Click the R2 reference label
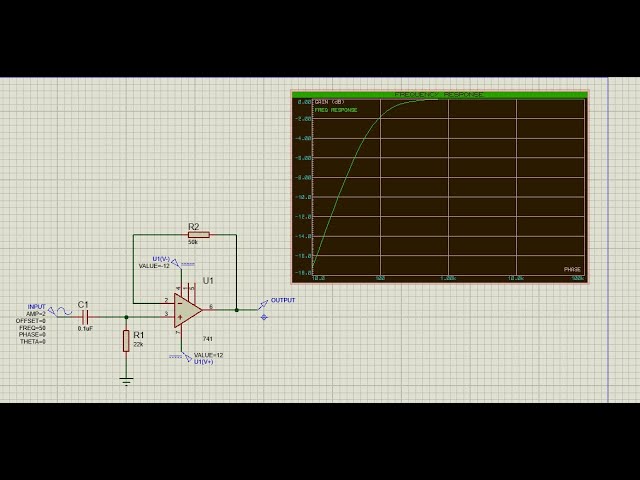Image resolution: width=640 pixels, height=480 pixels. [193, 227]
